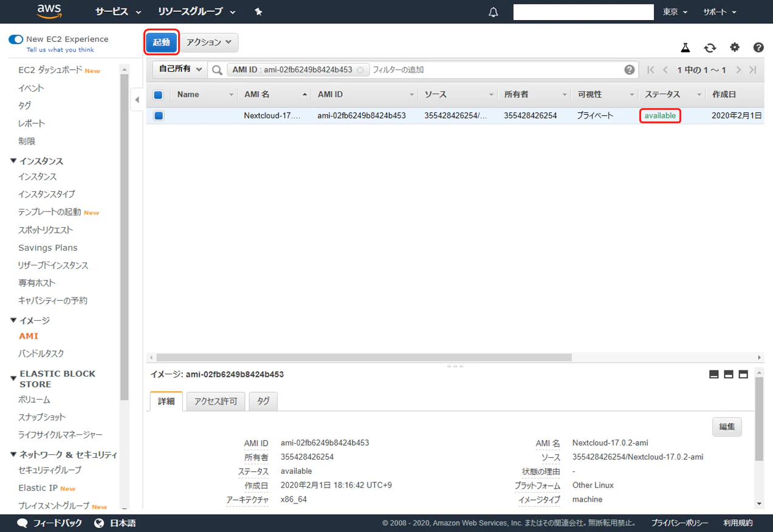The height and width of the screenshot is (532, 773).
Task: Open Elastic IP in sidebar
Action: coord(38,488)
